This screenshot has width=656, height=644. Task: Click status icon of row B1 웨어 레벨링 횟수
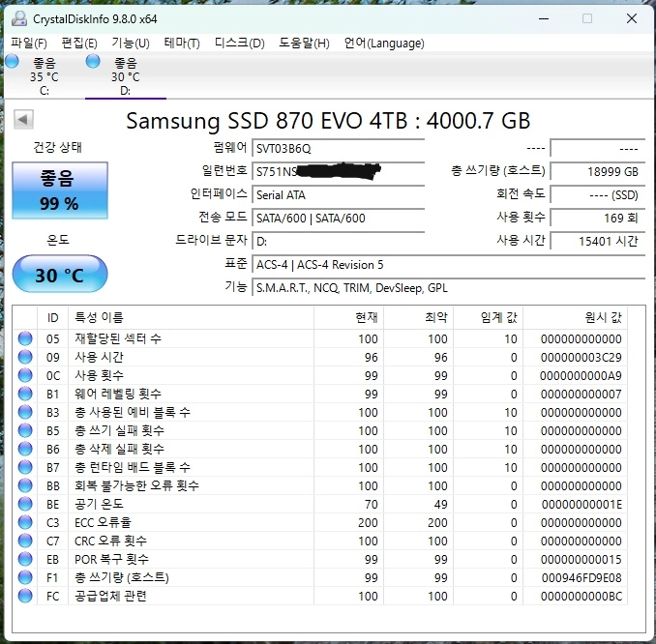point(25,394)
